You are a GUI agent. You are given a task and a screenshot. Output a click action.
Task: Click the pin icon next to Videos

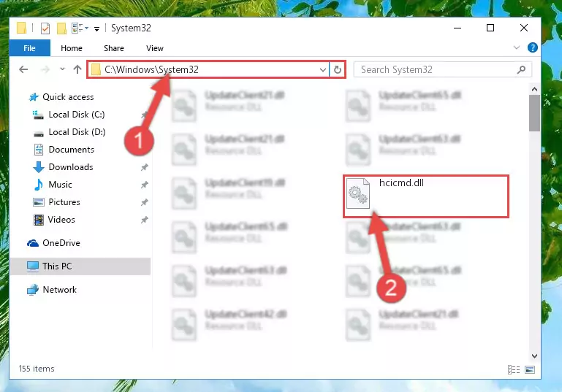pyautogui.click(x=145, y=220)
